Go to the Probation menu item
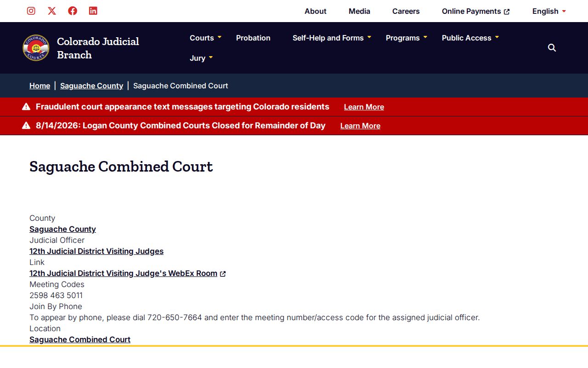Viewport: 588px width, 368px height. [253, 38]
